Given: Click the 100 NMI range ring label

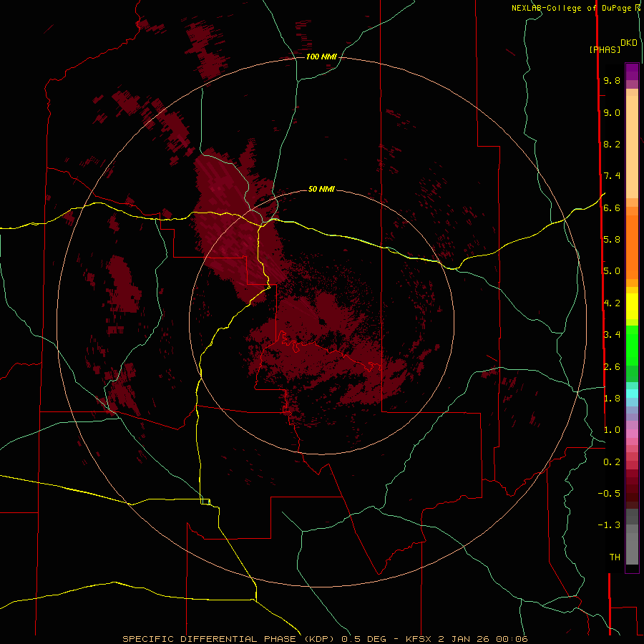Looking at the screenshot, I should coord(321,57).
